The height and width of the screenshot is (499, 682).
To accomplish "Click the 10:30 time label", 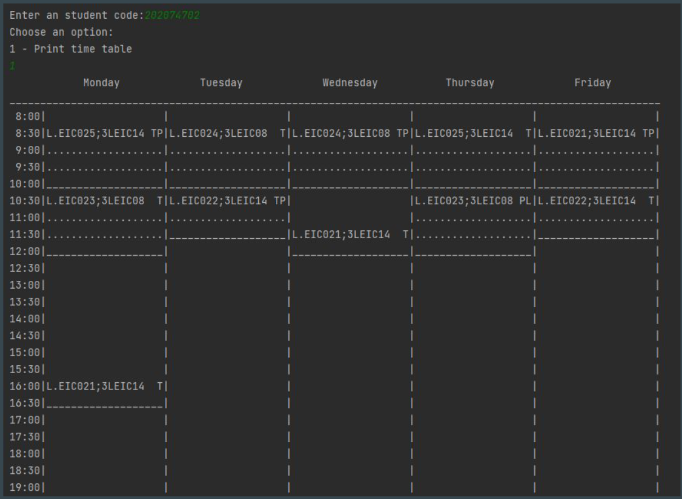I will point(25,201).
